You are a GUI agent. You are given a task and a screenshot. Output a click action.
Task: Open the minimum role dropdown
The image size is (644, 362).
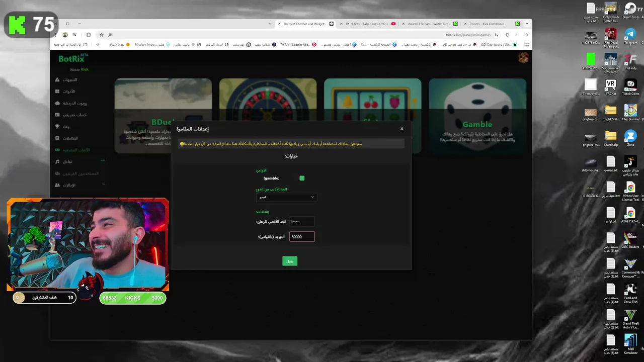pyautogui.click(x=286, y=197)
